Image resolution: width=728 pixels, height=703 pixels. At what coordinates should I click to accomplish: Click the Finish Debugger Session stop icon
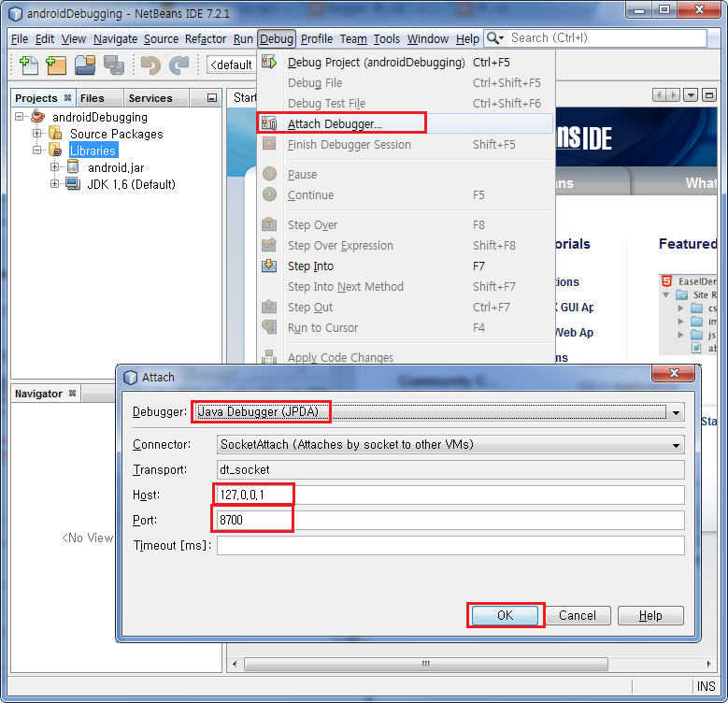pyautogui.click(x=269, y=143)
